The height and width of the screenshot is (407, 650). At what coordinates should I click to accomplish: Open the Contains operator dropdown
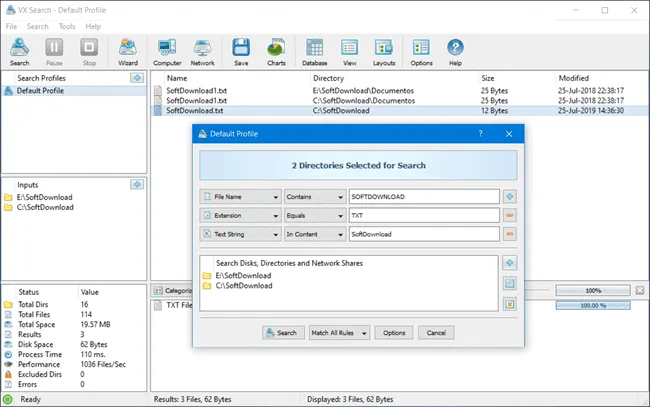coord(315,196)
